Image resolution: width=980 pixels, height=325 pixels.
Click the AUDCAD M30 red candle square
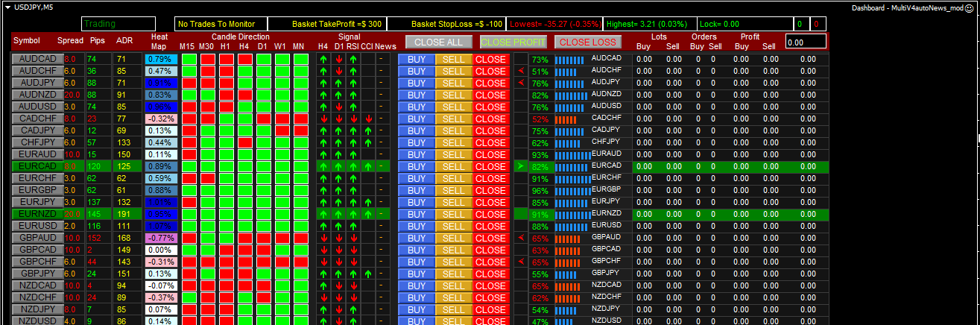point(207,59)
